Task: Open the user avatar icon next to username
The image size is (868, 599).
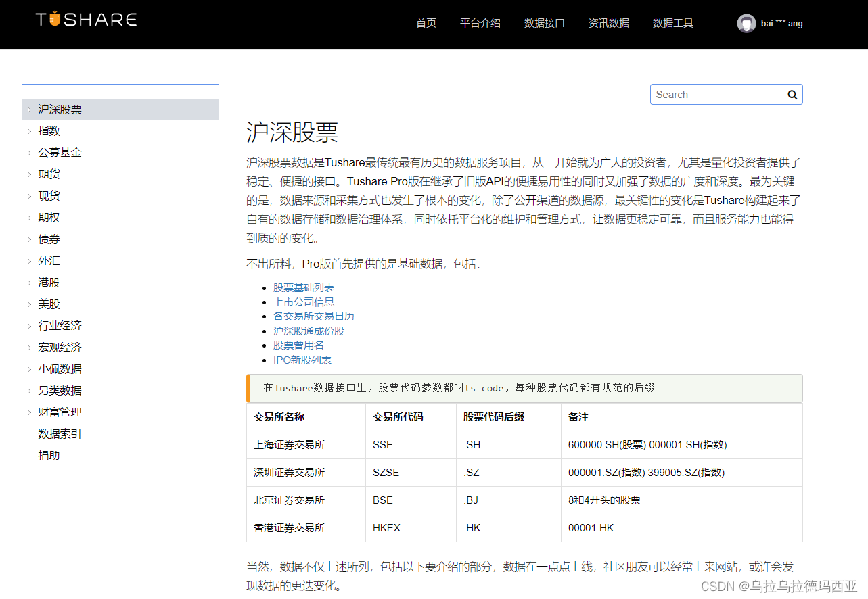Action: [746, 22]
